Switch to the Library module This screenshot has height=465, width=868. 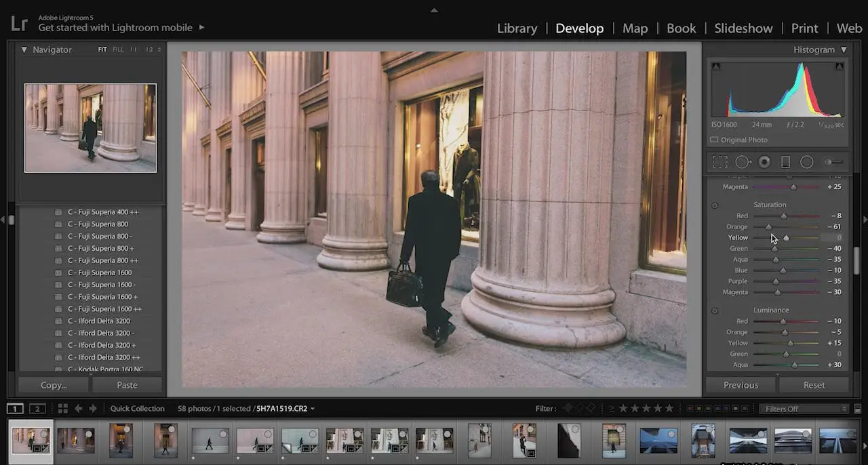tap(517, 28)
